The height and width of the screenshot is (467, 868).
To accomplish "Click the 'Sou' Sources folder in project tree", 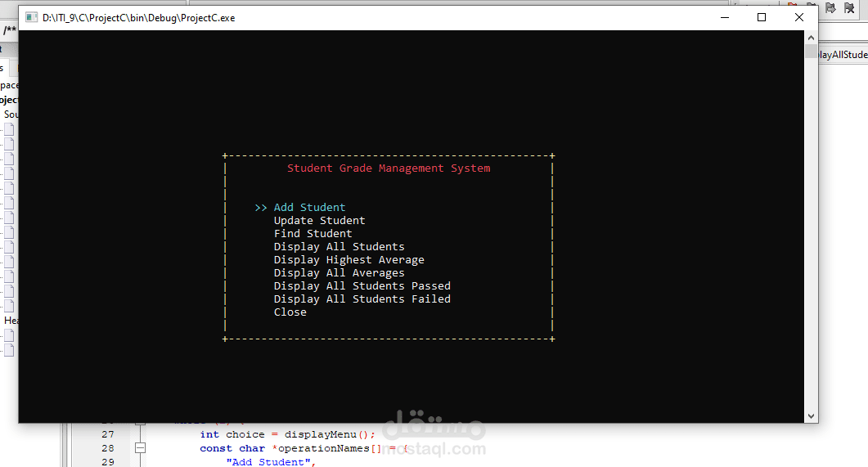I will click(x=11, y=115).
